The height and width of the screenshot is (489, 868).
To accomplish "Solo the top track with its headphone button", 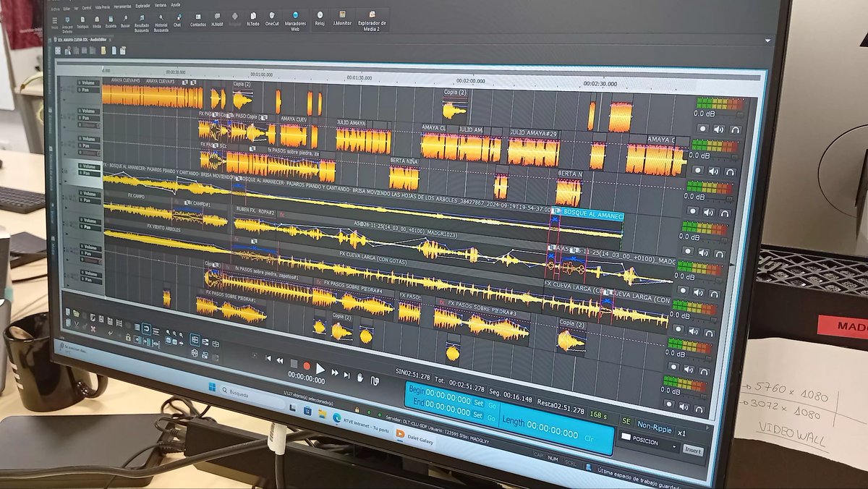I will (734, 129).
